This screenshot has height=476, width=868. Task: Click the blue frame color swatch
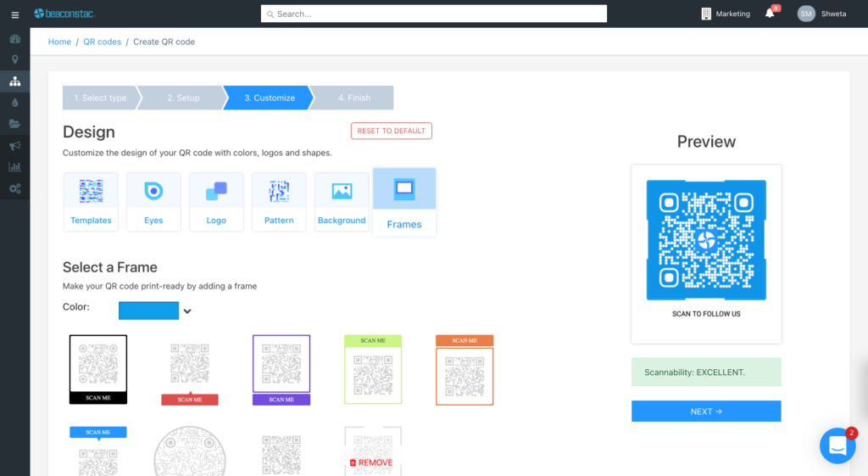149,311
